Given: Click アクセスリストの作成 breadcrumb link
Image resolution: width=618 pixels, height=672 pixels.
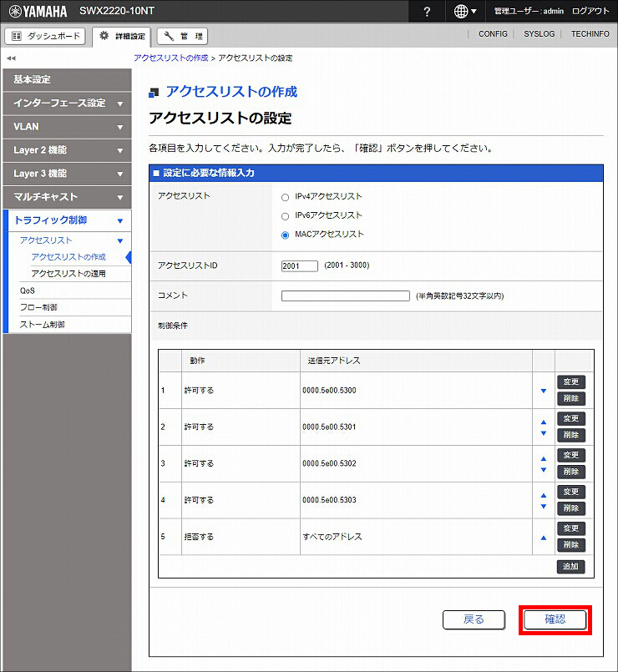Looking at the screenshot, I should 171,58.
